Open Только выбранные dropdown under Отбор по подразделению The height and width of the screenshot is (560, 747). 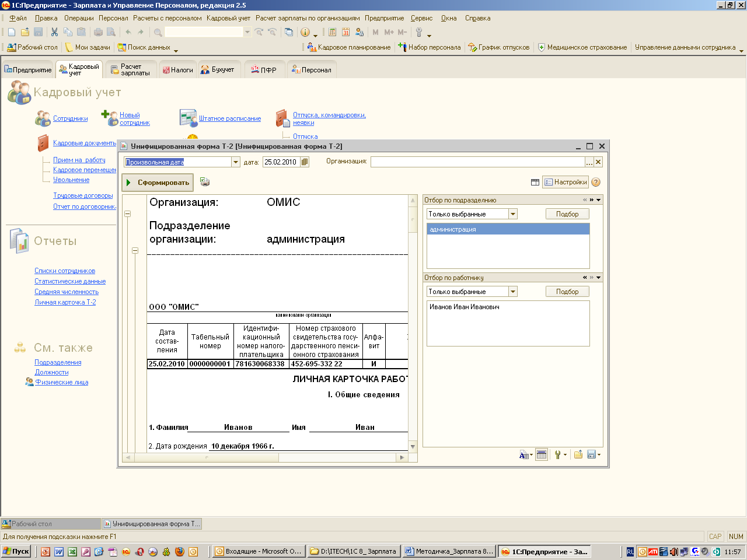tap(513, 214)
